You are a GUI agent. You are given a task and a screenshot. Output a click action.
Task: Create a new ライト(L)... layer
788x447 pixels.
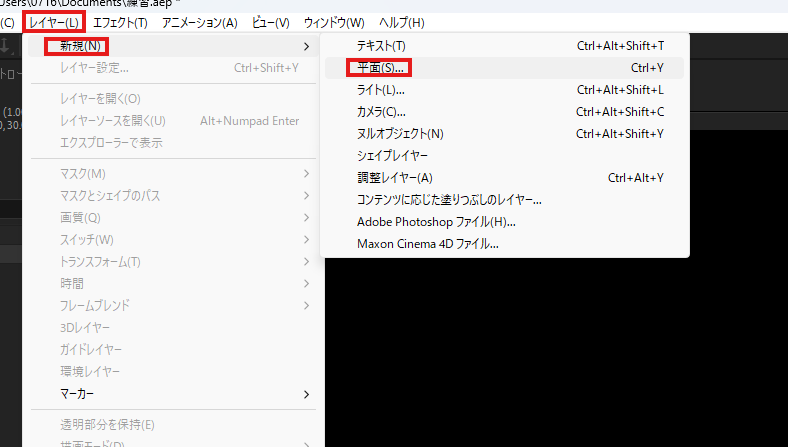click(x=380, y=90)
